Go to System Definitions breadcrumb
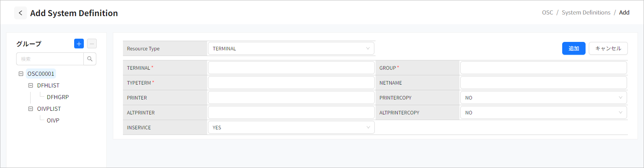The image size is (644, 168). click(586, 12)
